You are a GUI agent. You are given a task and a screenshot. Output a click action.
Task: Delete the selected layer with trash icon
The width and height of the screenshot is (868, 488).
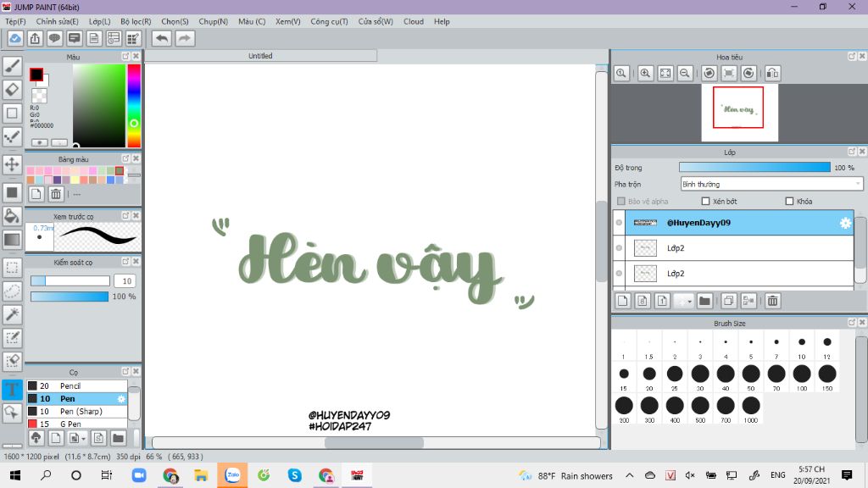773,301
